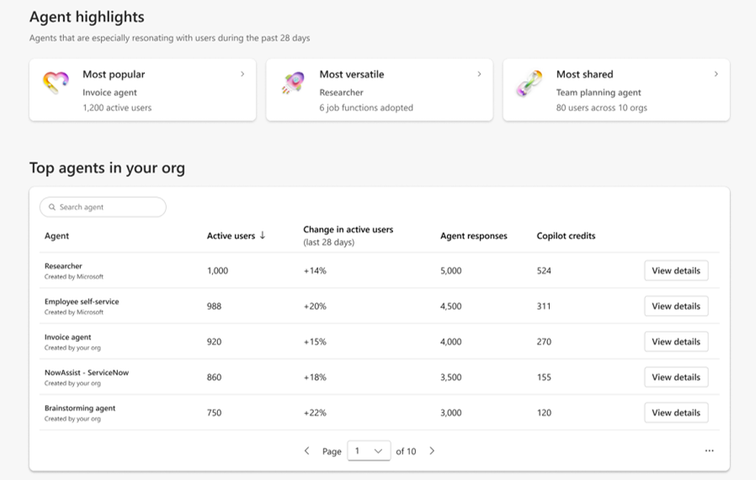View details for Invoice agent
Viewport: 756px width, 480px height.
point(676,342)
